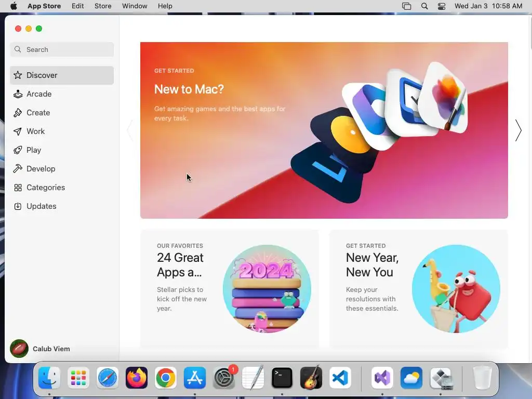The height and width of the screenshot is (399, 532).
Task: Click the Stage Manager windows icon in menu bar
Action: pyautogui.click(x=406, y=6)
